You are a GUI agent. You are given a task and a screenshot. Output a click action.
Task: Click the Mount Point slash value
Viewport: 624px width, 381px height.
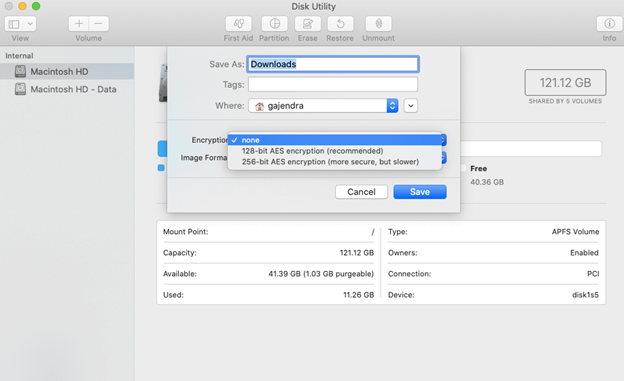pyautogui.click(x=372, y=232)
